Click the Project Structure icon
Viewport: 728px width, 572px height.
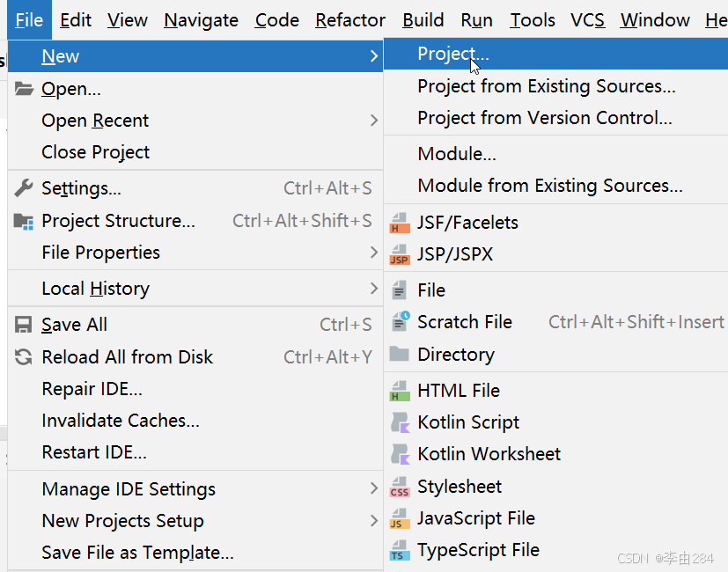tap(24, 221)
